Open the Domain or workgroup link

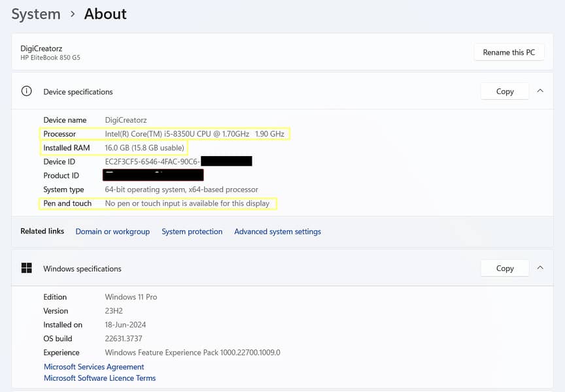[112, 231]
